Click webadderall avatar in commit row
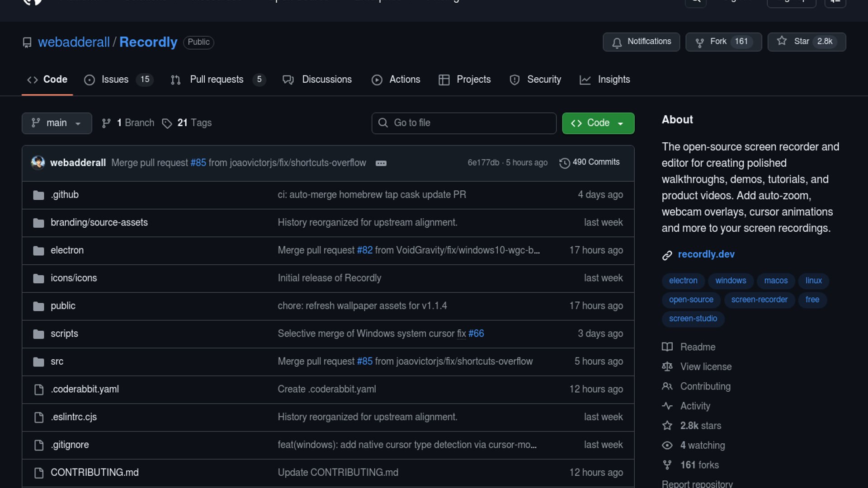This screenshot has width=868, height=488. point(38,162)
